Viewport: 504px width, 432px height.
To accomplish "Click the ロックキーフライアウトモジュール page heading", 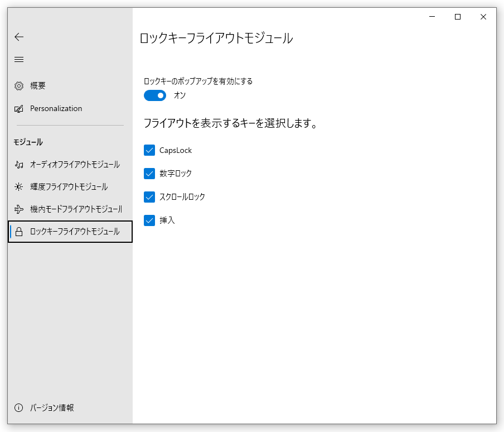I will [216, 39].
